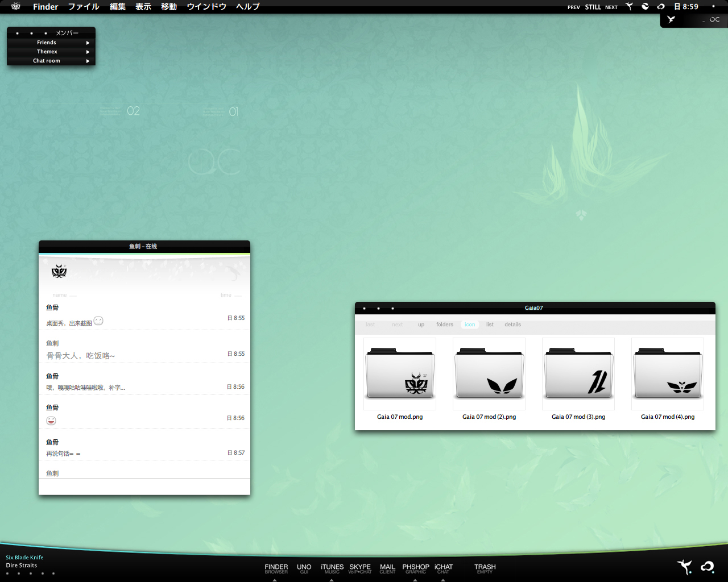Click the last button in Gaia07 toolbar
Screen dimensions: 728x582
click(370, 325)
